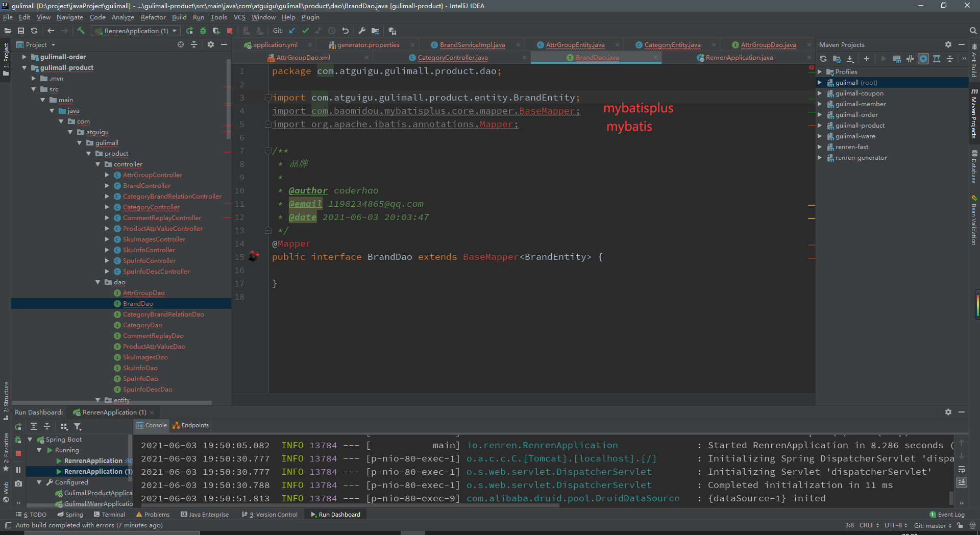
Task: Click Save All disk icon in toolbar
Action: coord(21,31)
